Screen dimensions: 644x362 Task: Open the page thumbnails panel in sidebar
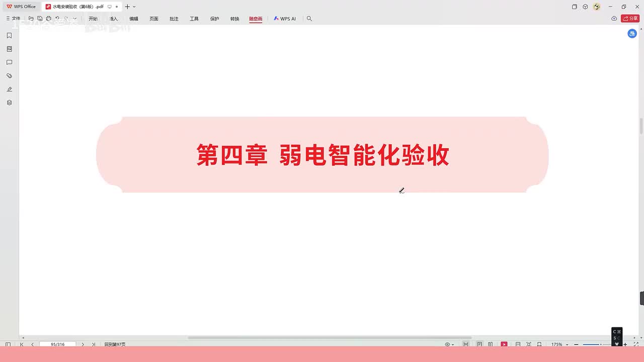coord(9,49)
